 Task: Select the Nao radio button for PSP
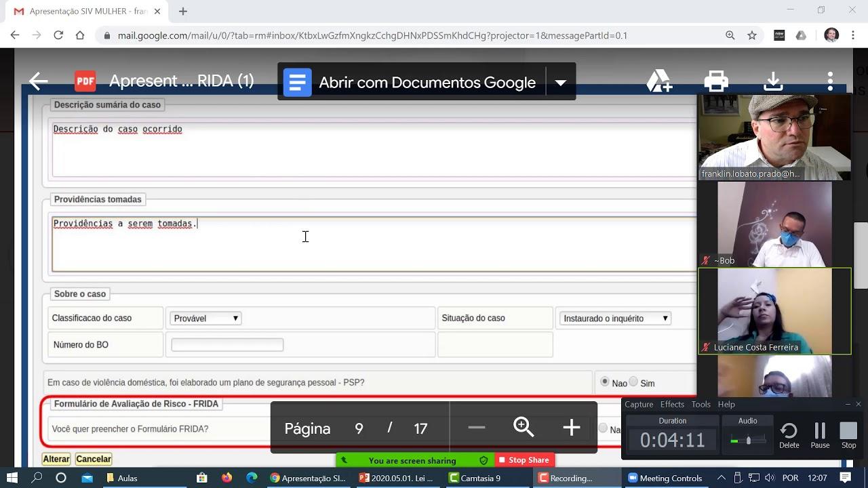point(605,382)
